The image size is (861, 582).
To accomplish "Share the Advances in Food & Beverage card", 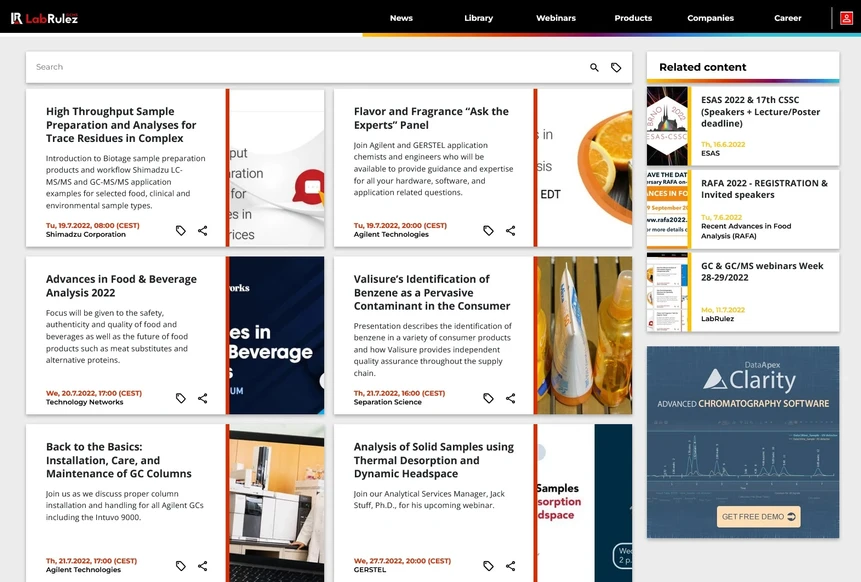I will (x=203, y=398).
